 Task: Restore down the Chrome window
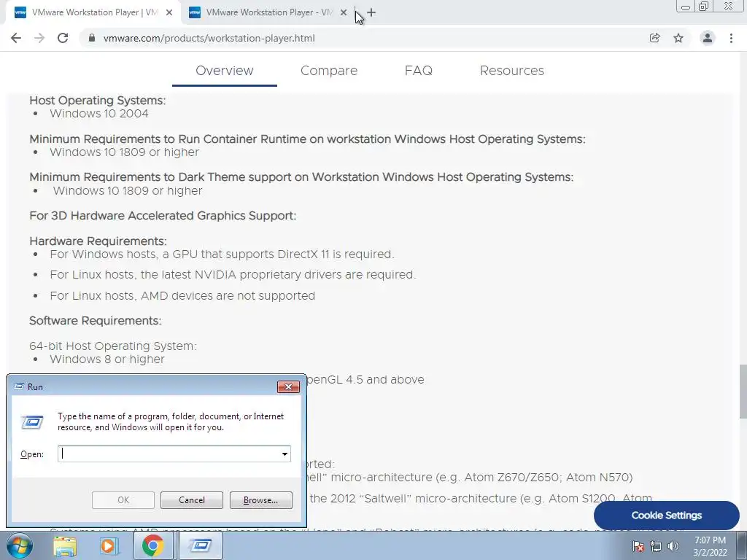(704, 7)
